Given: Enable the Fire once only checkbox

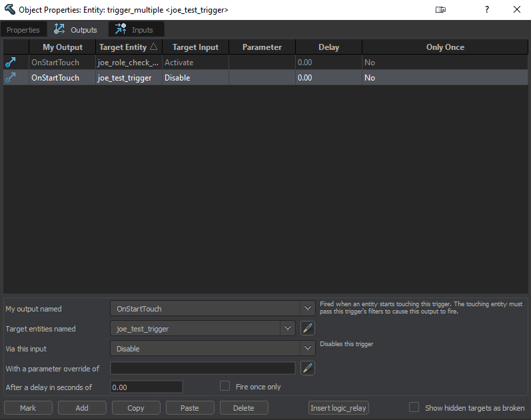Looking at the screenshot, I should (225, 386).
